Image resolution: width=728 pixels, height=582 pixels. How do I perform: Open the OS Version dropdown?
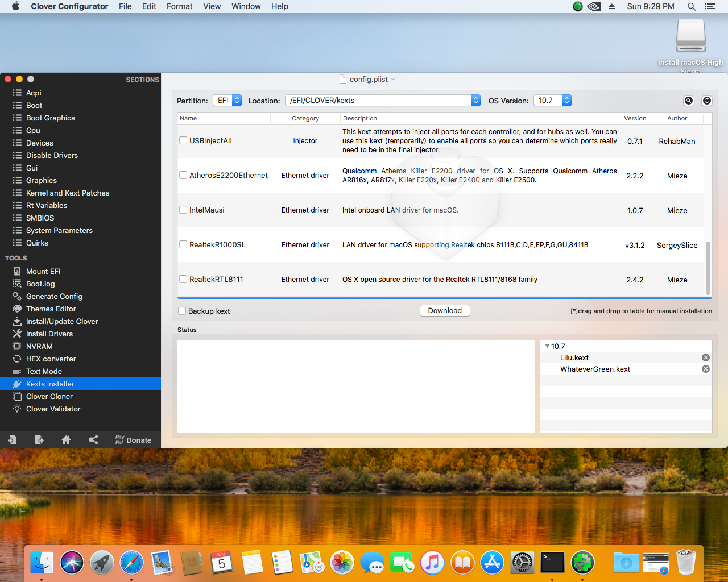[x=552, y=101]
